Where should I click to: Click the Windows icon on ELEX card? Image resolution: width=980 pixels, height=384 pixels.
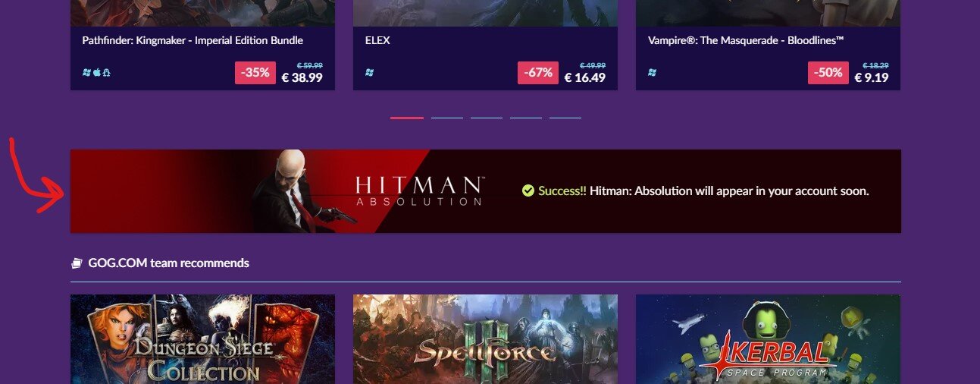pyautogui.click(x=369, y=73)
